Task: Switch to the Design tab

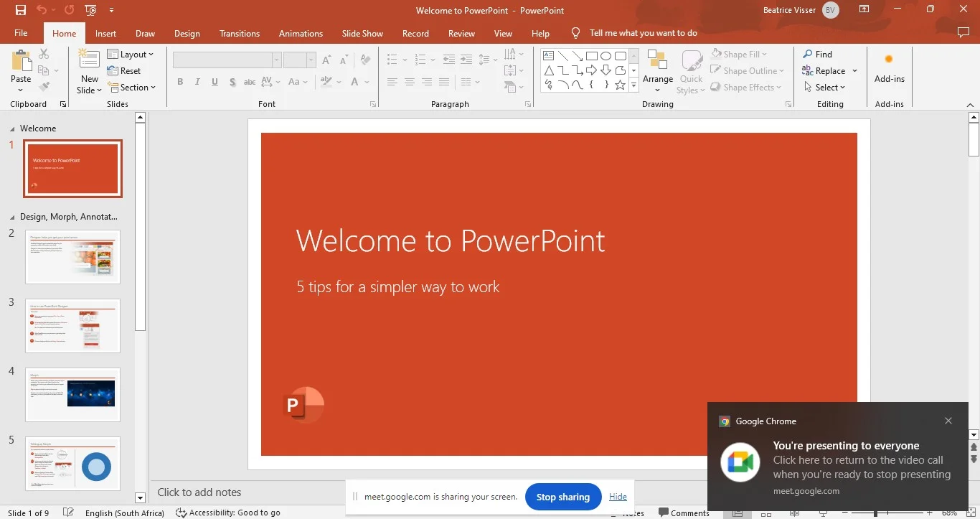Action: tap(187, 33)
